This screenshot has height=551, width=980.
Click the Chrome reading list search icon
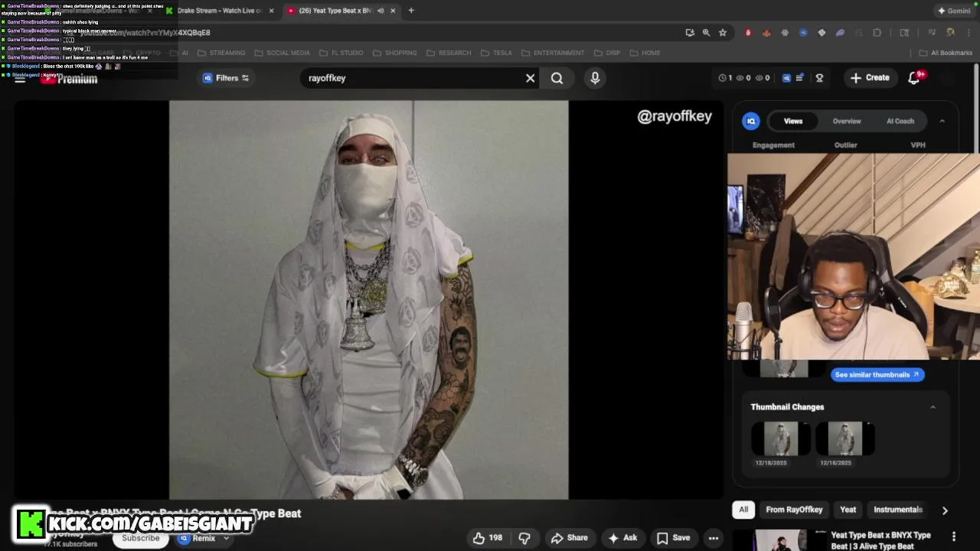904,32
